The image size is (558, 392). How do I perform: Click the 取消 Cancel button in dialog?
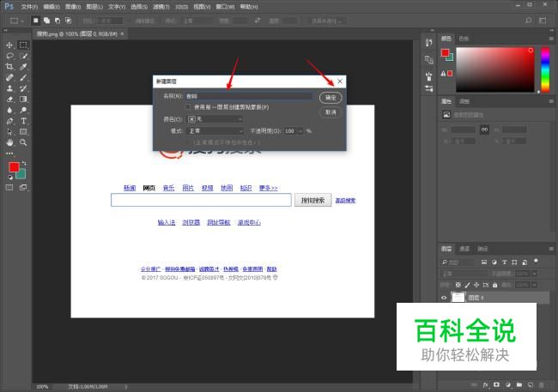[x=331, y=112]
